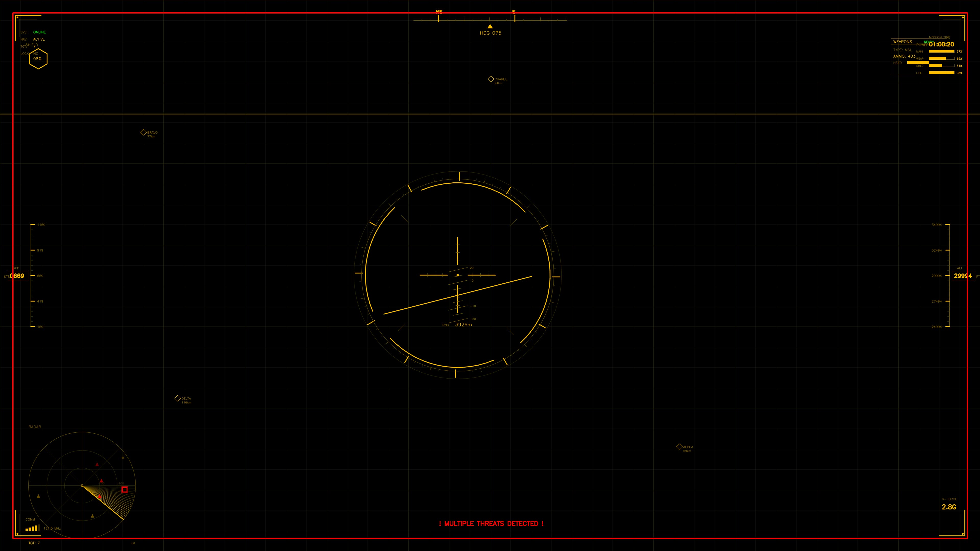This screenshot has height=551, width=980.
Task: Click the heading pointer triangle above HDG 075
Action: pos(490,26)
